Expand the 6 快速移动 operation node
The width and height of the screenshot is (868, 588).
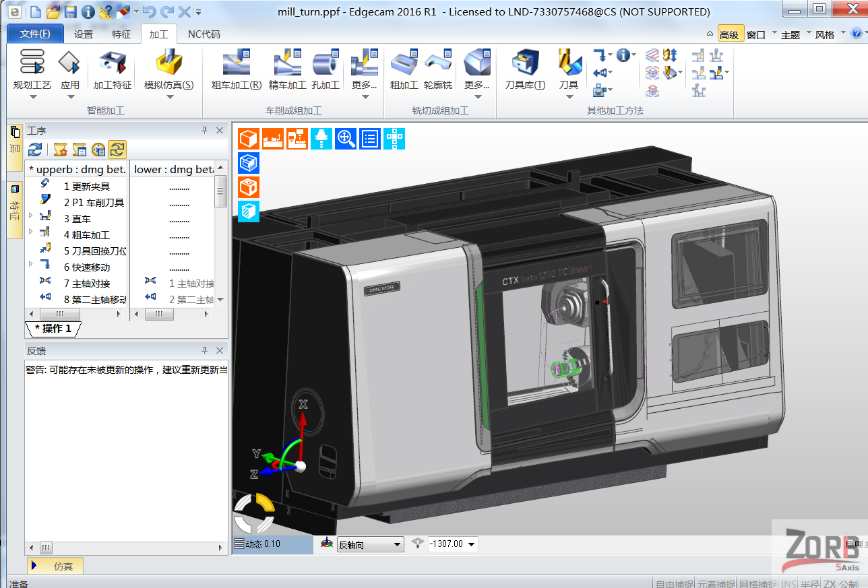coord(30,264)
